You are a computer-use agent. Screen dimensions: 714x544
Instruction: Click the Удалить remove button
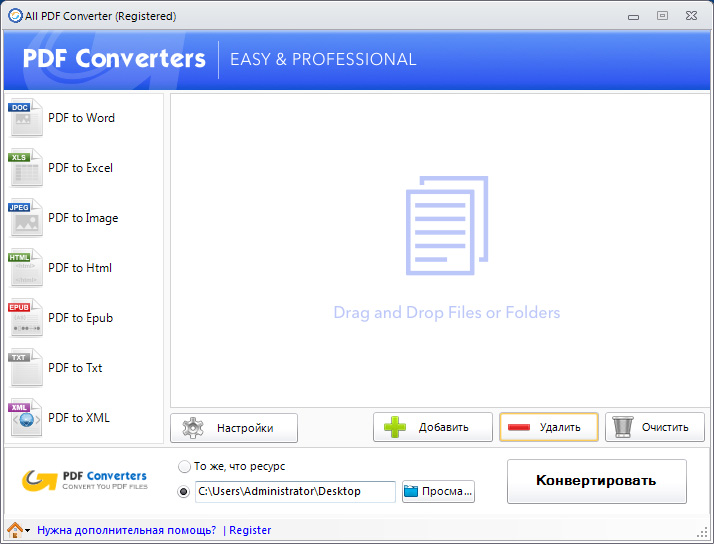(x=549, y=427)
